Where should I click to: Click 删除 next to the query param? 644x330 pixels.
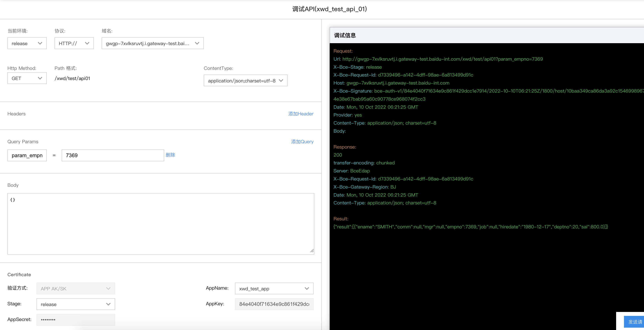[x=170, y=155]
